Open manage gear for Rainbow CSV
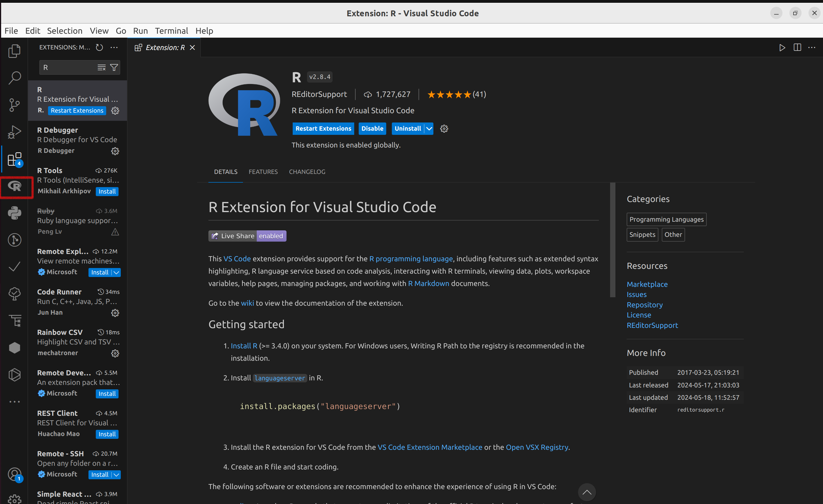823x504 pixels. tap(115, 353)
